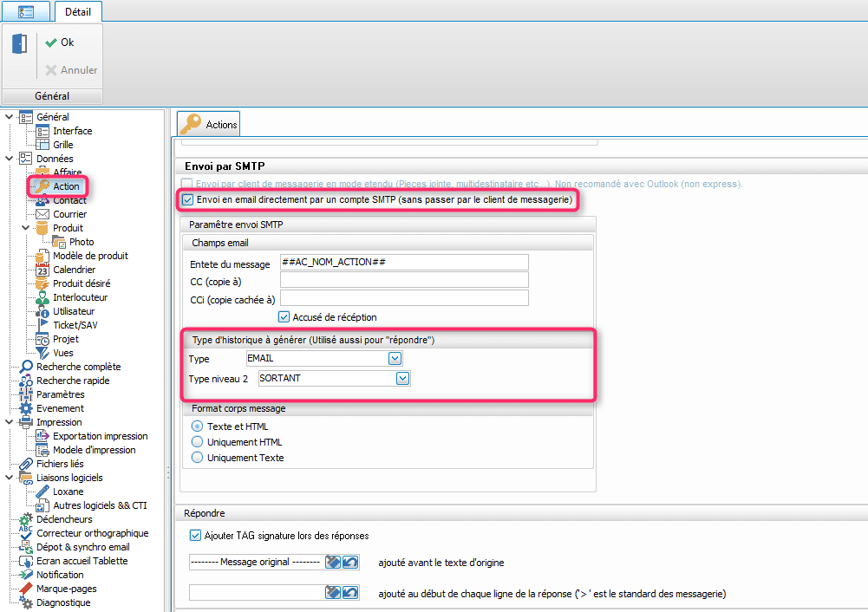Click the Ok button
Viewport: 868px width, 612px height.
pyautogui.click(x=60, y=42)
